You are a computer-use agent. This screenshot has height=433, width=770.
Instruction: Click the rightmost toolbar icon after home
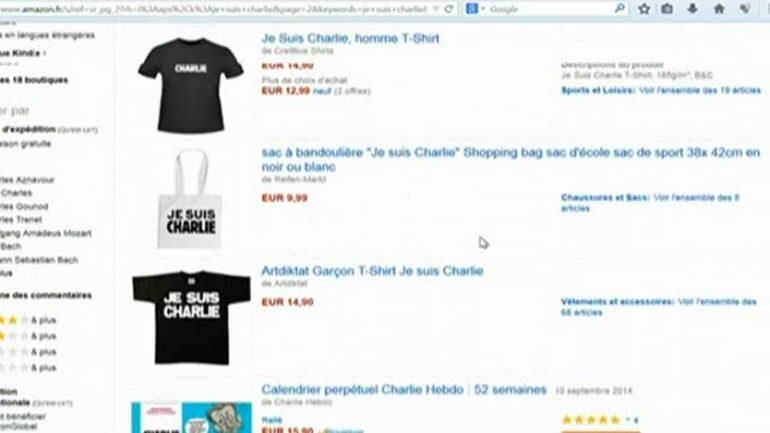coord(745,8)
